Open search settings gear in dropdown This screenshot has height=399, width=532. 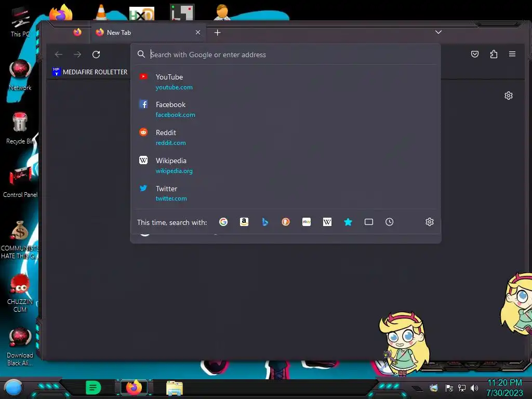(430, 222)
